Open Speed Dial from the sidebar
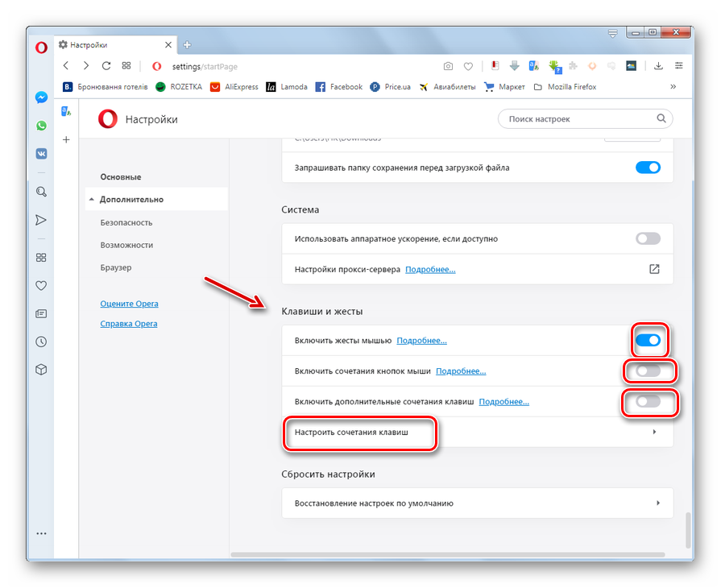The height and width of the screenshot is (588, 721). (41, 258)
